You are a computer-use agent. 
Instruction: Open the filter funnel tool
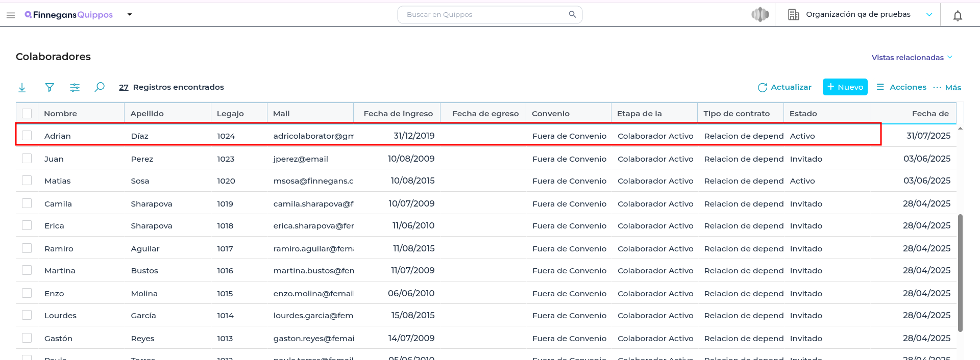tap(50, 88)
